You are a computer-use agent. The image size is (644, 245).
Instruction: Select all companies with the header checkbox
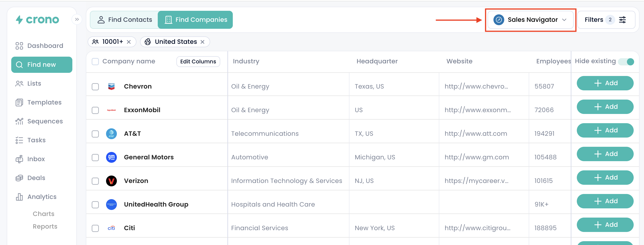pyautogui.click(x=95, y=62)
